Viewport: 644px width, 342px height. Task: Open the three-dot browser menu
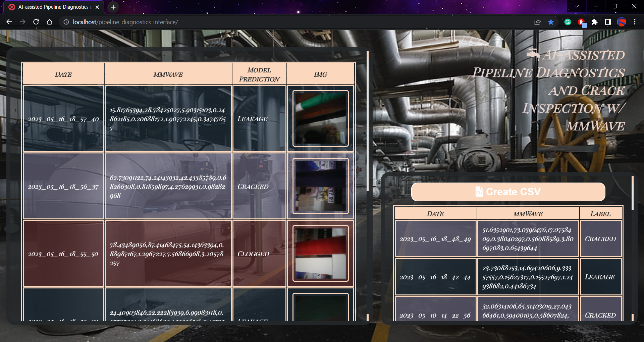[x=635, y=22]
